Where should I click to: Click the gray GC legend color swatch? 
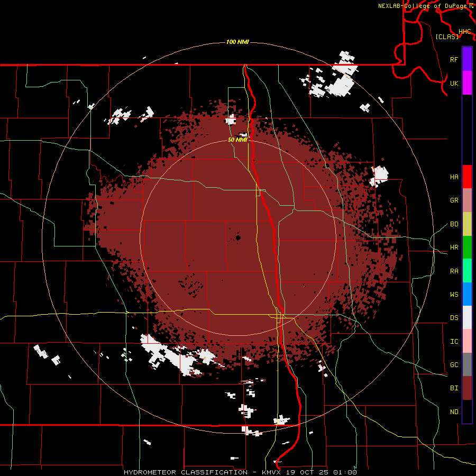pyautogui.click(x=467, y=364)
